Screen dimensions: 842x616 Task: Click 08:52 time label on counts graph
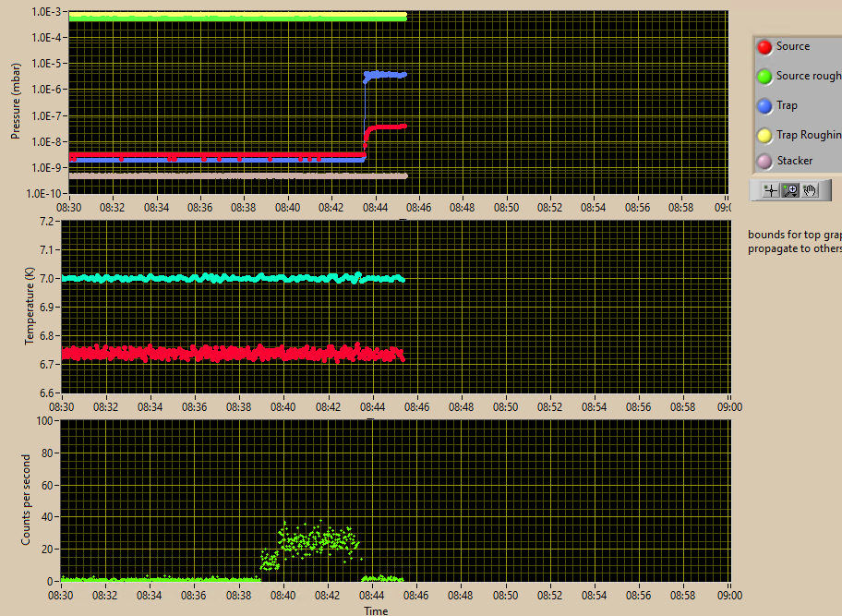(x=549, y=595)
